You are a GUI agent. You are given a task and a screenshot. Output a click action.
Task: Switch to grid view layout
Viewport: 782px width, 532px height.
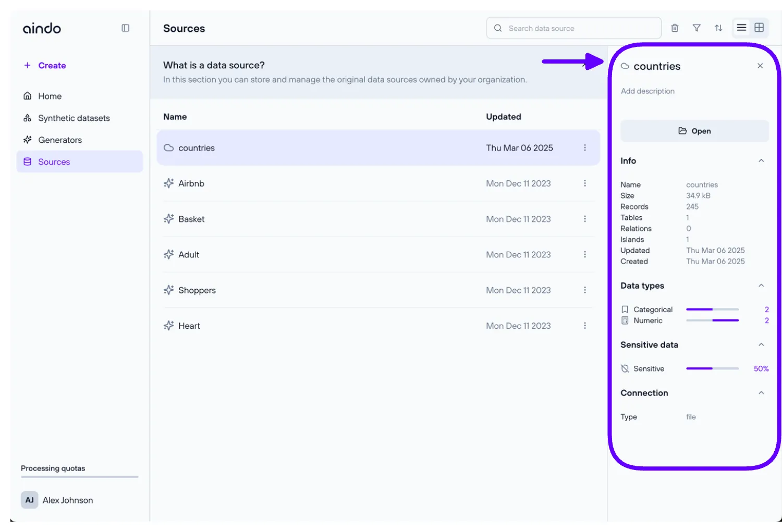[760, 28]
